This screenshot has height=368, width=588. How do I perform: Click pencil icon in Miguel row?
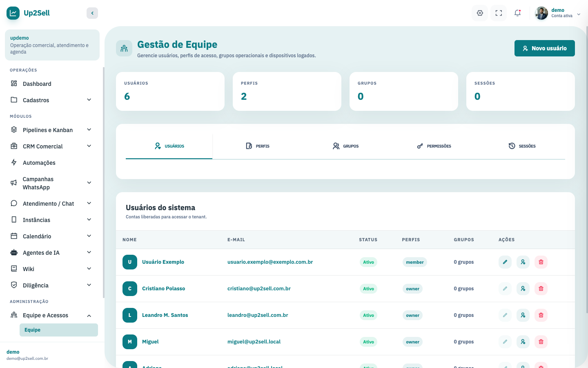tap(505, 342)
